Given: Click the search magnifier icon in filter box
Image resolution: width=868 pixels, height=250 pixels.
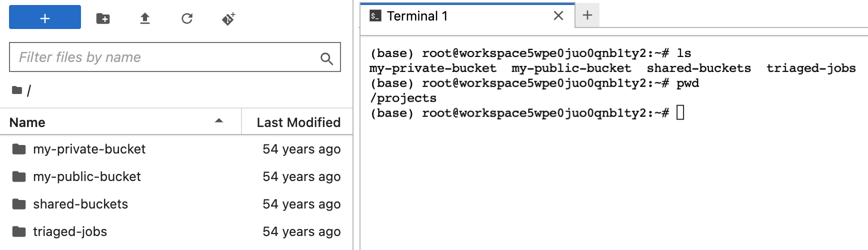Looking at the screenshot, I should [326, 58].
